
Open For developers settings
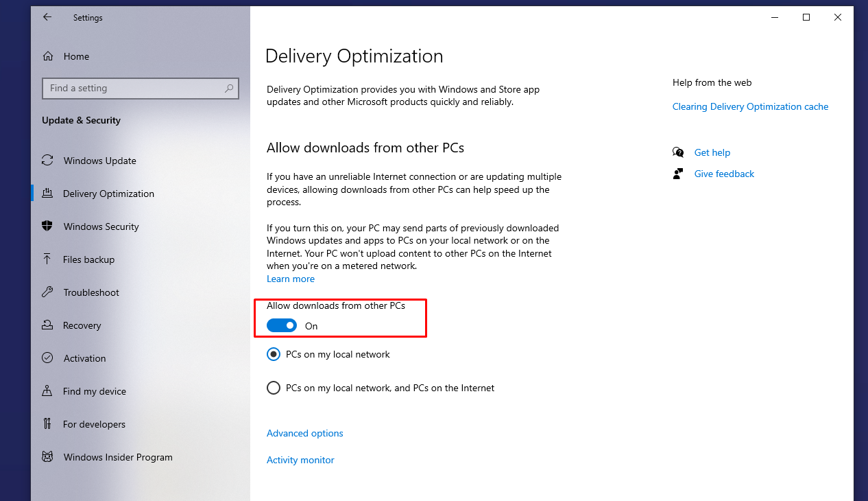[x=94, y=423]
